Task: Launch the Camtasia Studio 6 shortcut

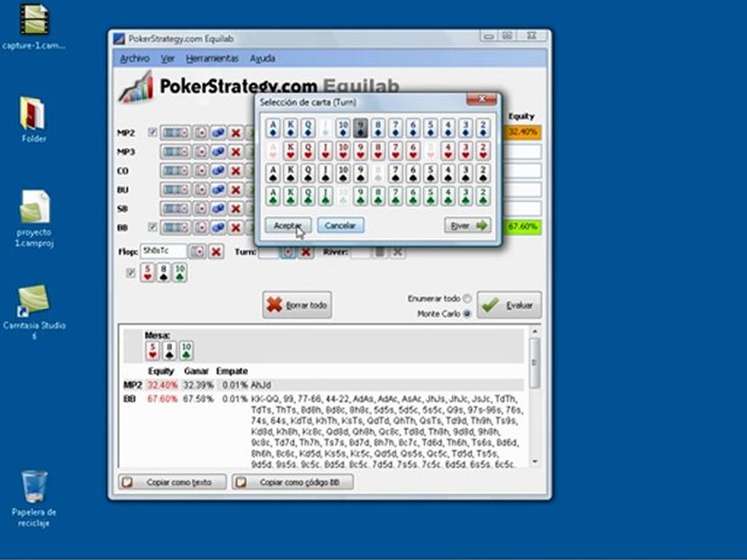Action: tap(33, 312)
